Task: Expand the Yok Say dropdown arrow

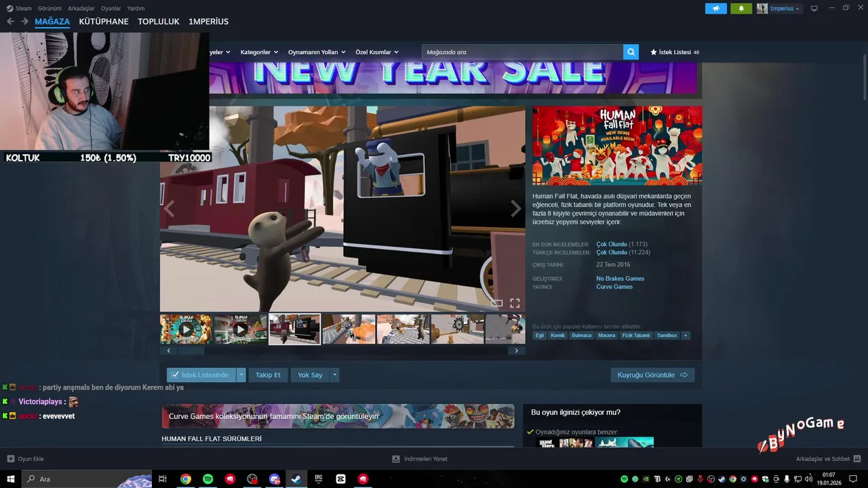Action: pyautogui.click(x=334, y=375)
